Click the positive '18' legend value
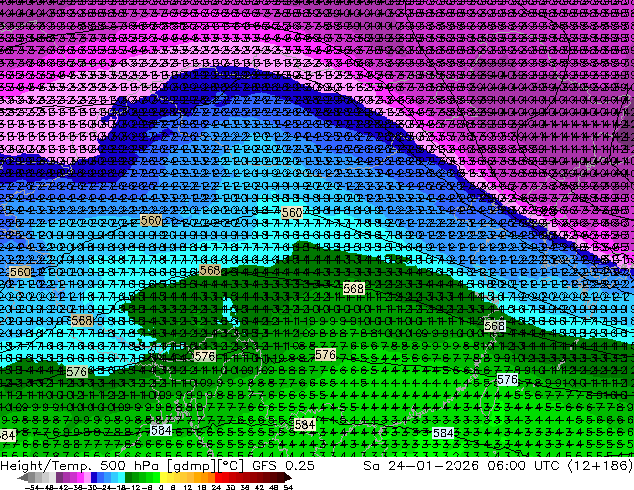Image resolution: width=634 pixels, height=490 pixels. pos(202,488)
